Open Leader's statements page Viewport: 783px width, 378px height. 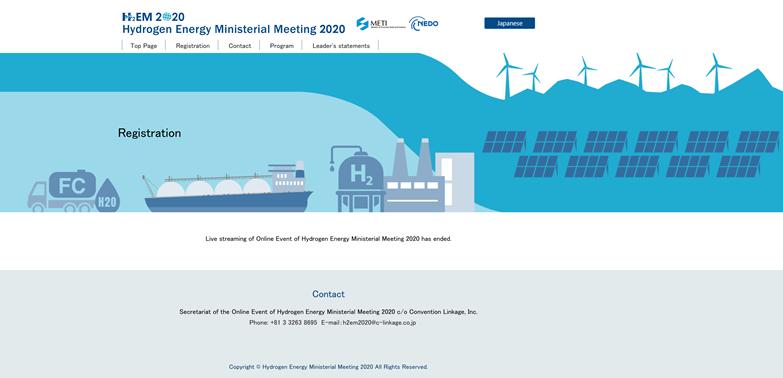(x=341, y=45)
